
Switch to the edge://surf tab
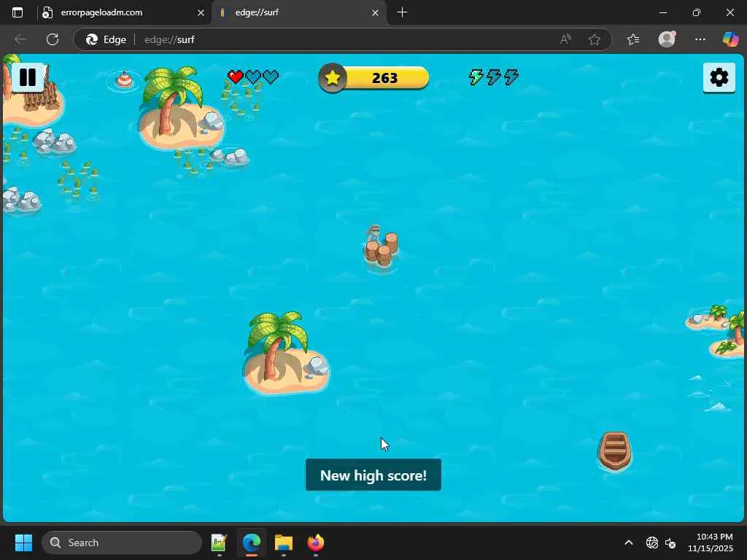(x=298, y=12)
